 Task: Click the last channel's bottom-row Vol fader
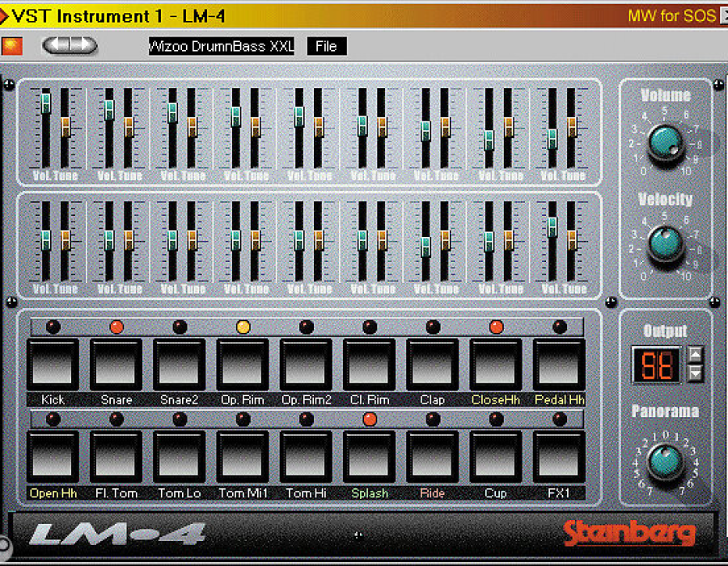[552, 227]
